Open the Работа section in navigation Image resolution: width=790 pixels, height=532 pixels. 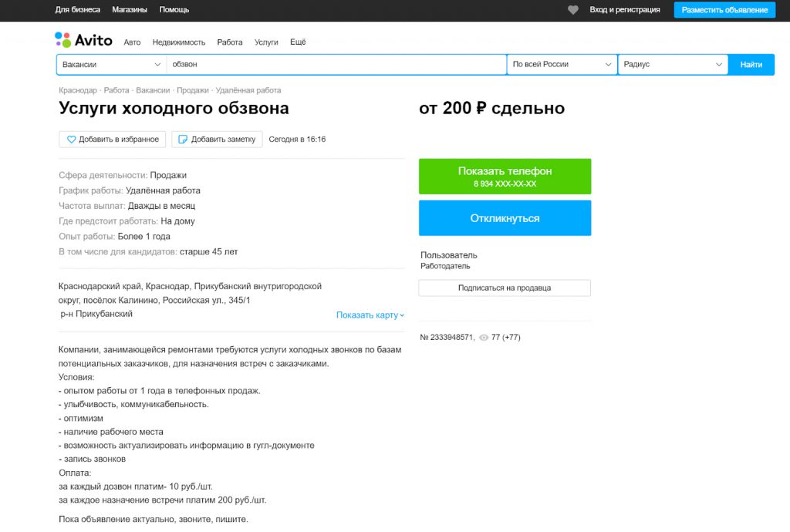click(x=229, y=42)
